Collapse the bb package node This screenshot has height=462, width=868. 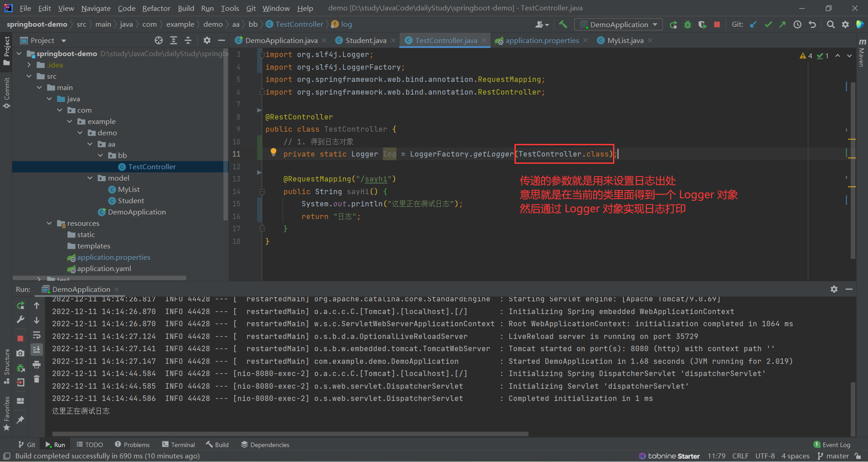[100, 155]
